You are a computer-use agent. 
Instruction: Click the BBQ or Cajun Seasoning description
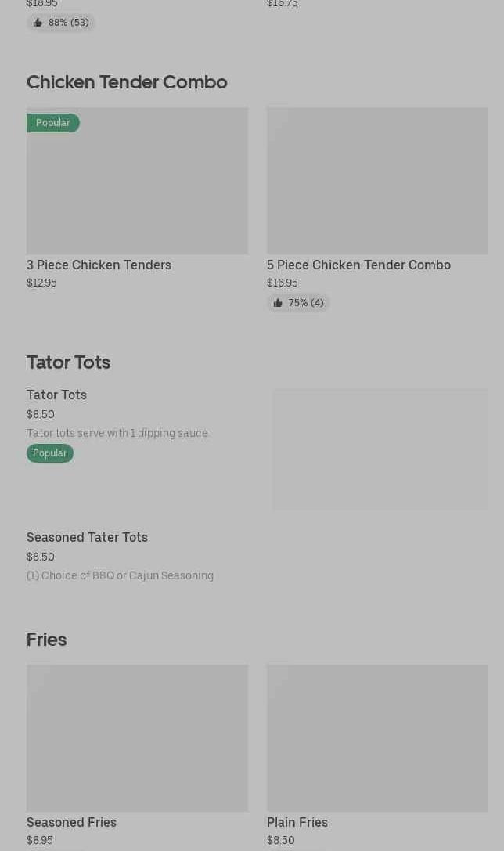click(x=120, y=575)
